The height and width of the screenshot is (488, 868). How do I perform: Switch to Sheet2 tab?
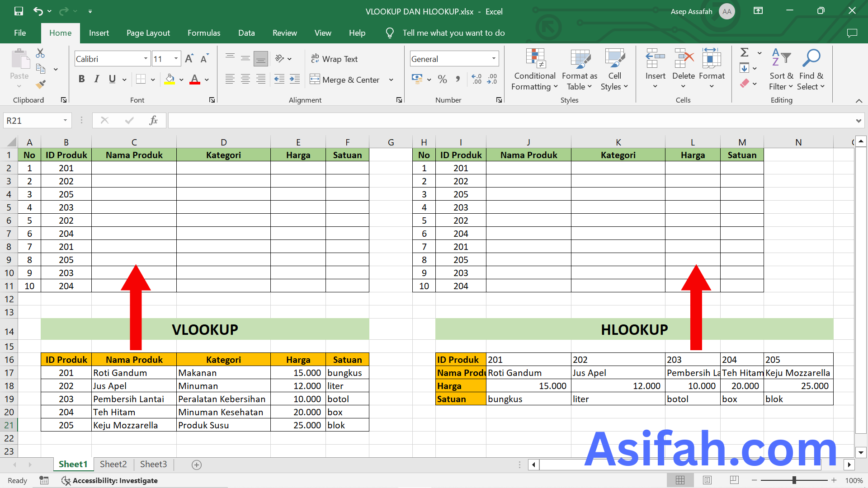point(113,464)
